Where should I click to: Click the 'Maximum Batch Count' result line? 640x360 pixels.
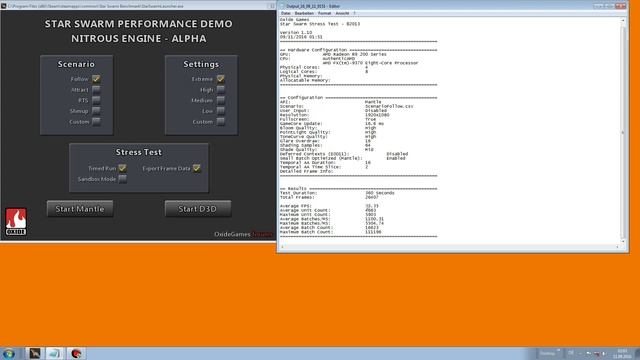tap(331, 232)
